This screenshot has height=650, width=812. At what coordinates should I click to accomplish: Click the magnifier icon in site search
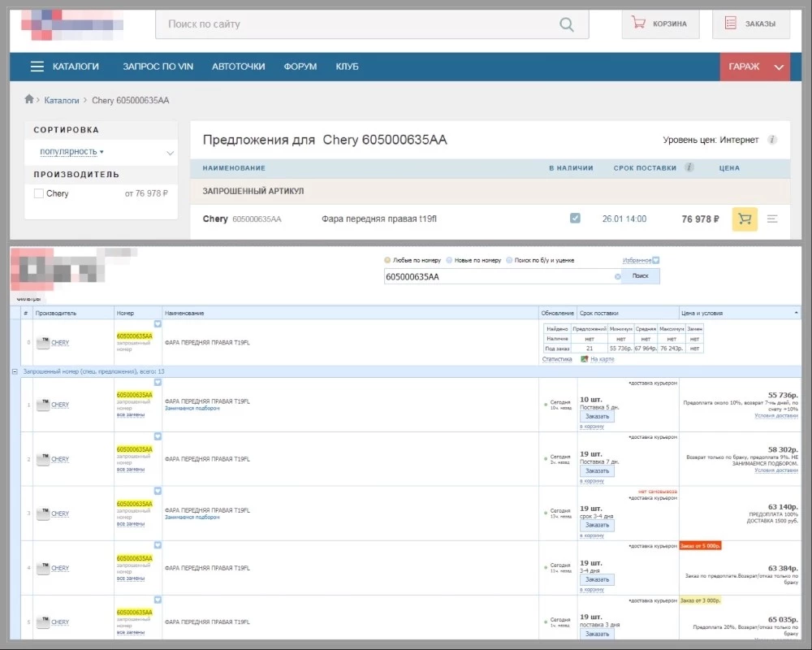(x=567, y=24)
